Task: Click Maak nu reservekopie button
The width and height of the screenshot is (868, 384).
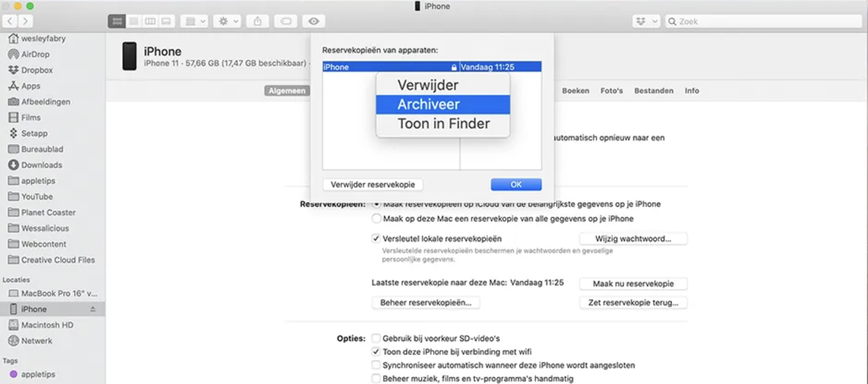Action: click(633, 284)
